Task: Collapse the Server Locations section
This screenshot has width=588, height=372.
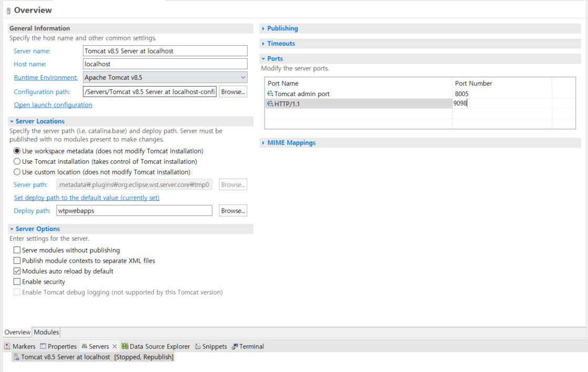Action: click(12, 121)
